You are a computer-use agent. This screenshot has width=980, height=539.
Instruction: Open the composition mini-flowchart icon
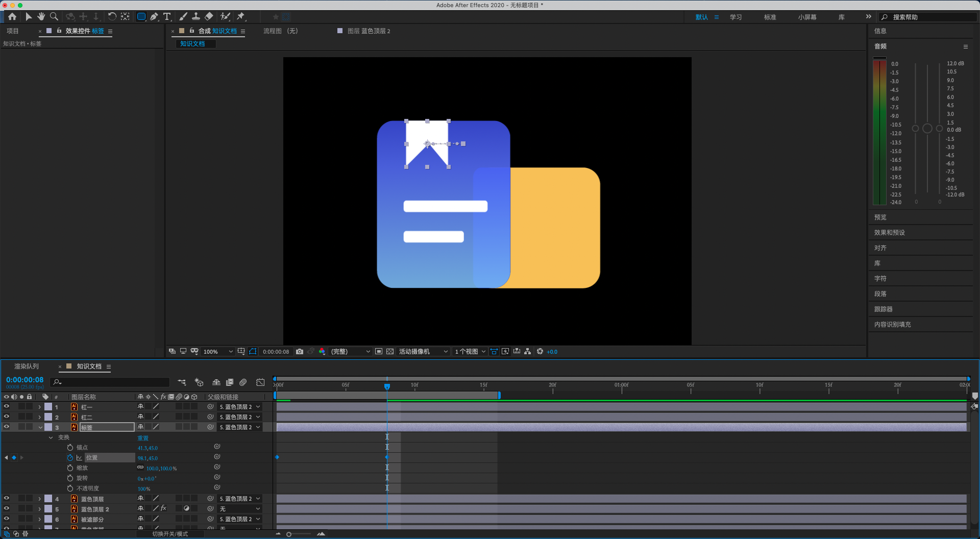(182, 382)
